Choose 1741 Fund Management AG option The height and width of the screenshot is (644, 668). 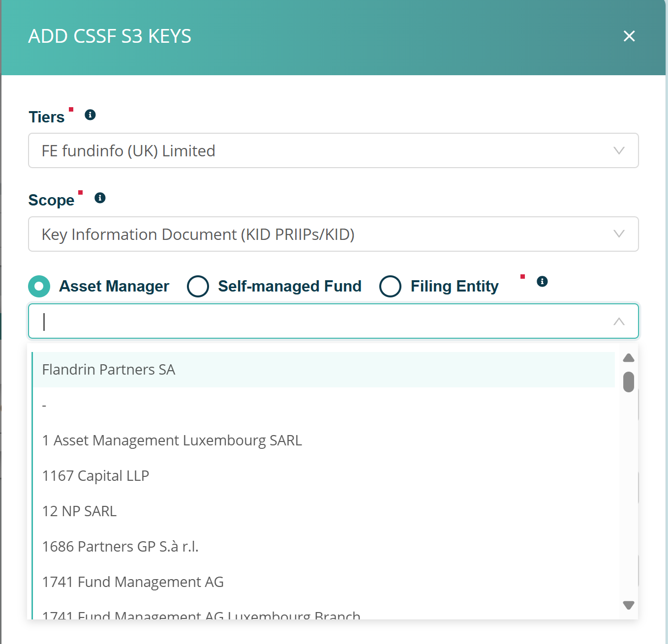[324, 582]
